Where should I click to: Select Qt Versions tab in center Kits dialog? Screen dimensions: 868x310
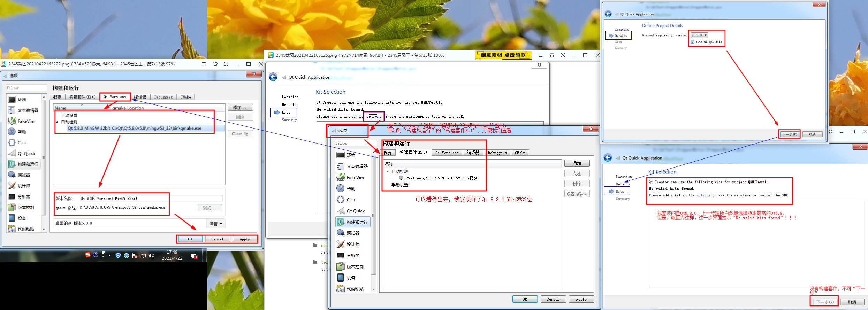pyautogui.click(x=447, y=153)
